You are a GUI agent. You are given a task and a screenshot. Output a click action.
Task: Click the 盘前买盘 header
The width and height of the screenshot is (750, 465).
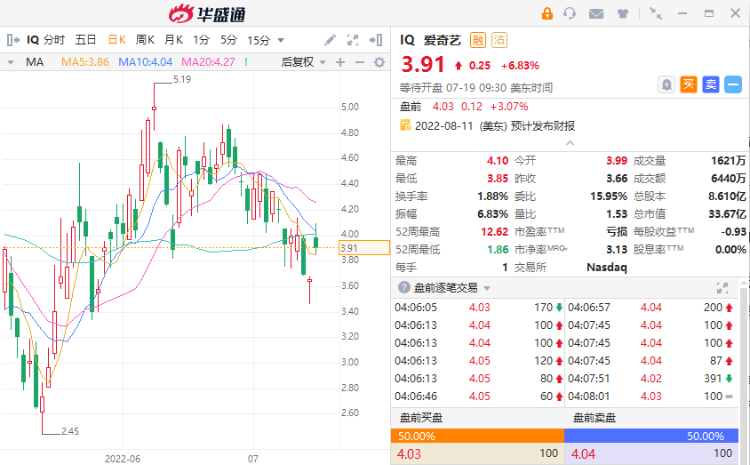click(x=421, y=418)
